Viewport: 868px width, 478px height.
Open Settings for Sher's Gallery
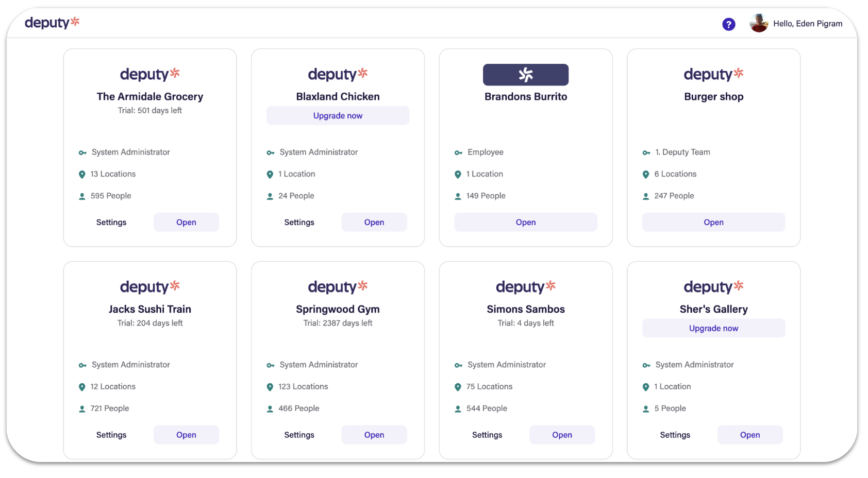(x=675, y=435)
